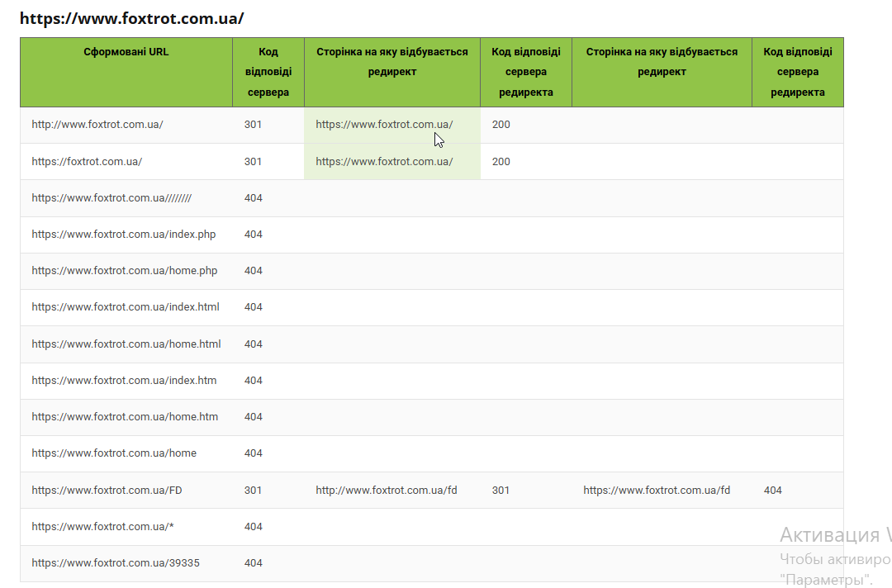Click 404 code in the /* row
This screenshot has width=892, height=588.
(x=254, y=527)
